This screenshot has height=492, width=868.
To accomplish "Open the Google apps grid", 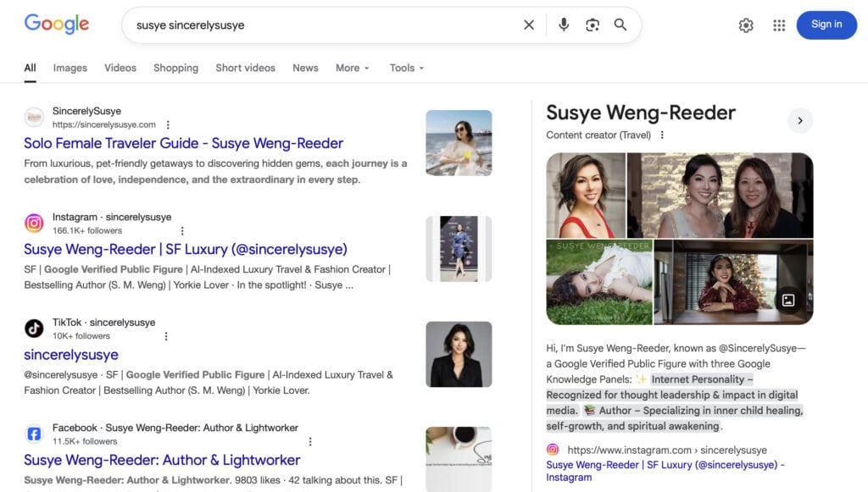I will [x=779, y=25].
